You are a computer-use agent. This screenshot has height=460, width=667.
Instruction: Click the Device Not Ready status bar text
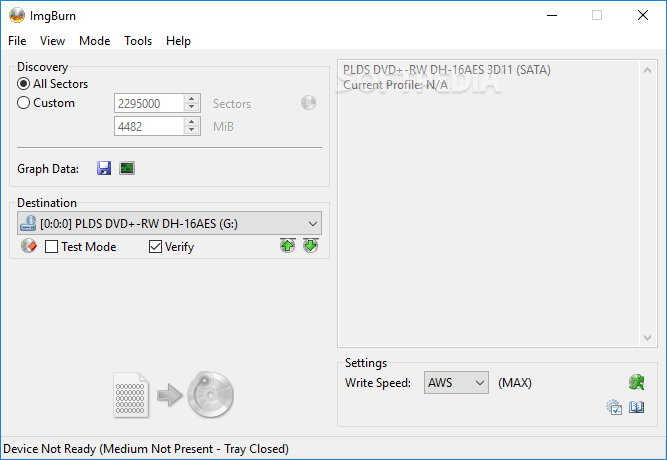[x=146, y=449]
